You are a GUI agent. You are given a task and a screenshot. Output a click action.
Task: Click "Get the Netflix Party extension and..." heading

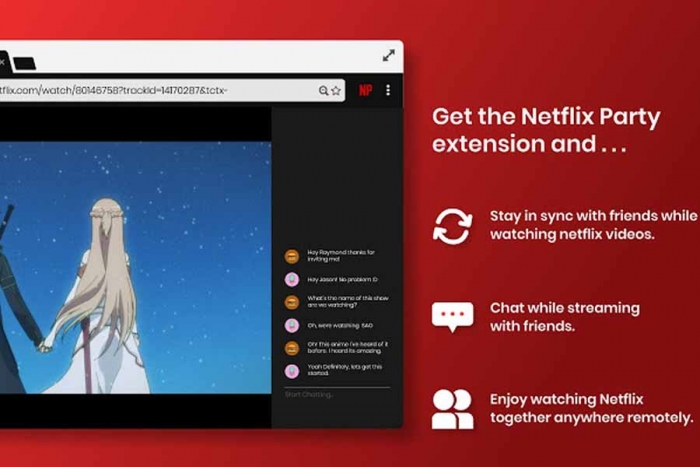546,130
